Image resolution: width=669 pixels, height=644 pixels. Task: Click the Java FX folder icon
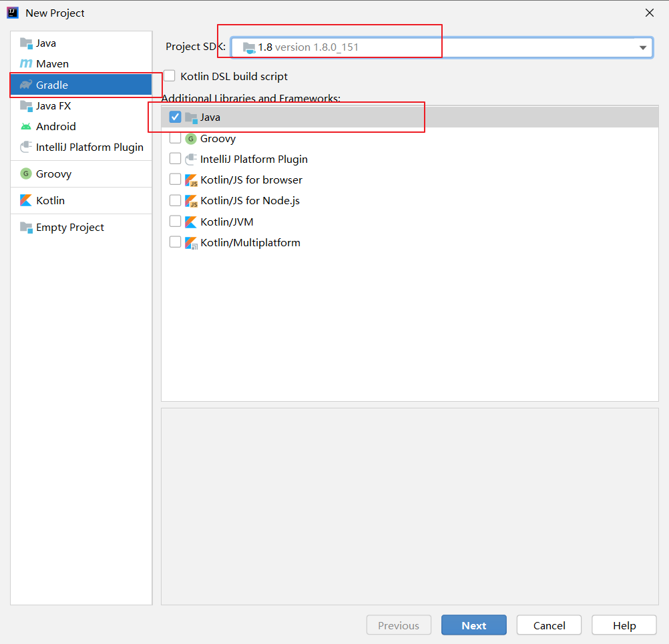coord(26,105)
